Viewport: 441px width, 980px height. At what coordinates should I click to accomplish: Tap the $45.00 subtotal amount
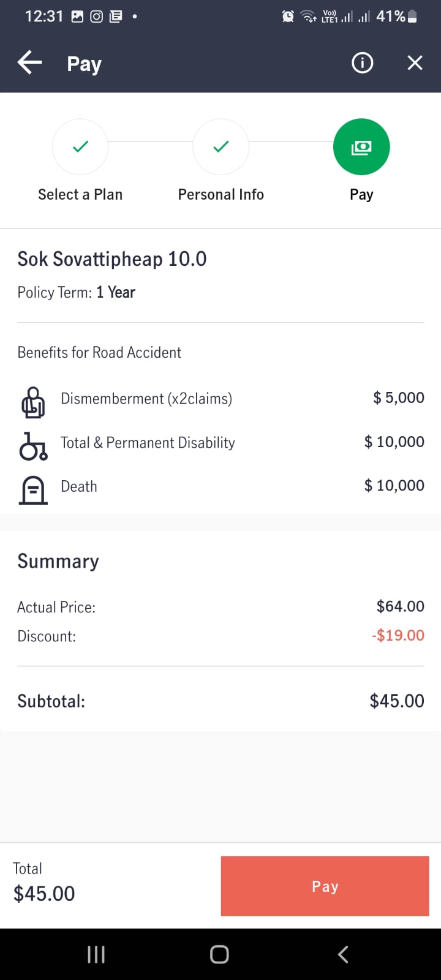pyautogui.click(x=396, y=701)
